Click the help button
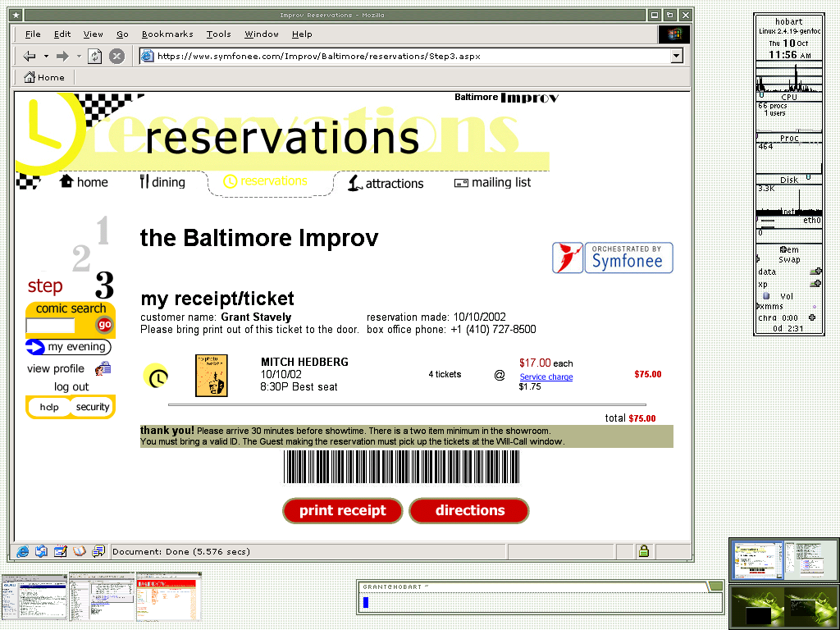Image resolution: width=840 pixels, height=630 pixels. click(49, 407)
